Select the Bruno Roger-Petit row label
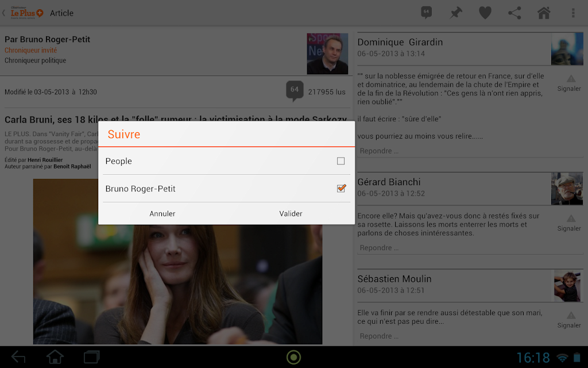 coord(140,189)
